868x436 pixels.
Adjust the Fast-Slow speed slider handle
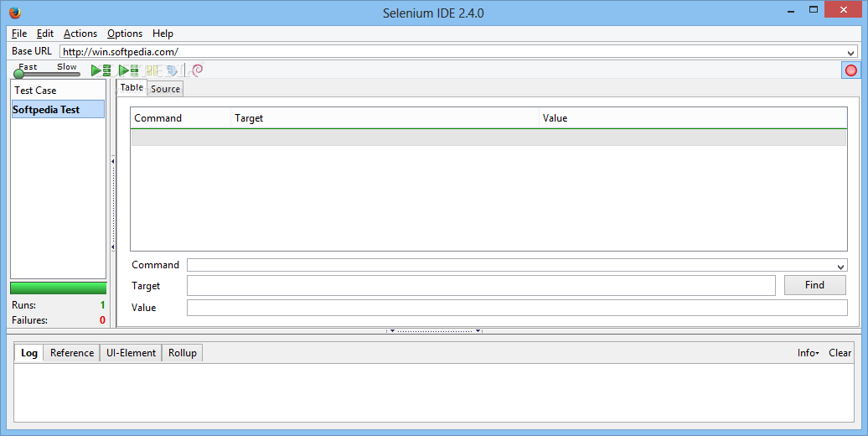[18, 74]
